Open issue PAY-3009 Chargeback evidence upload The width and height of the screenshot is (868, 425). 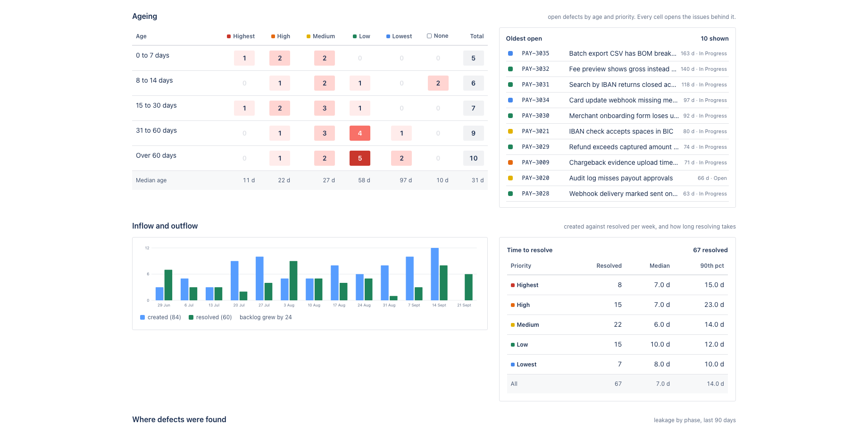point(617,162)
